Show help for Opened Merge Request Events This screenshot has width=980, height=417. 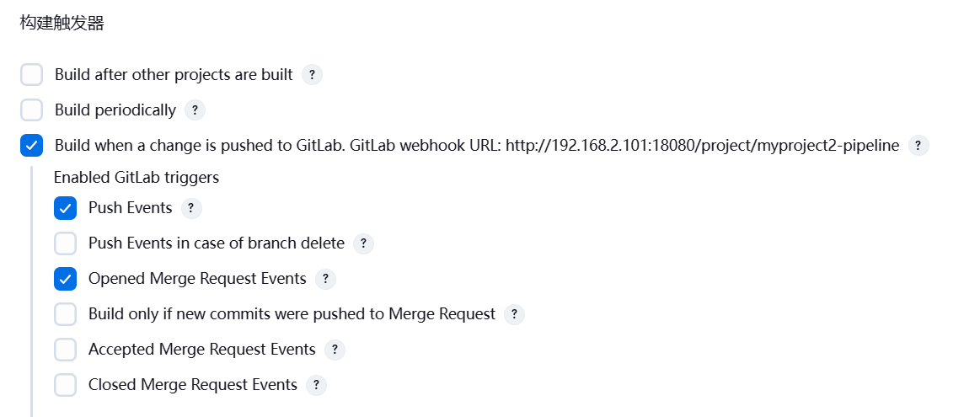pyautogui.click(x=325, y=279)
